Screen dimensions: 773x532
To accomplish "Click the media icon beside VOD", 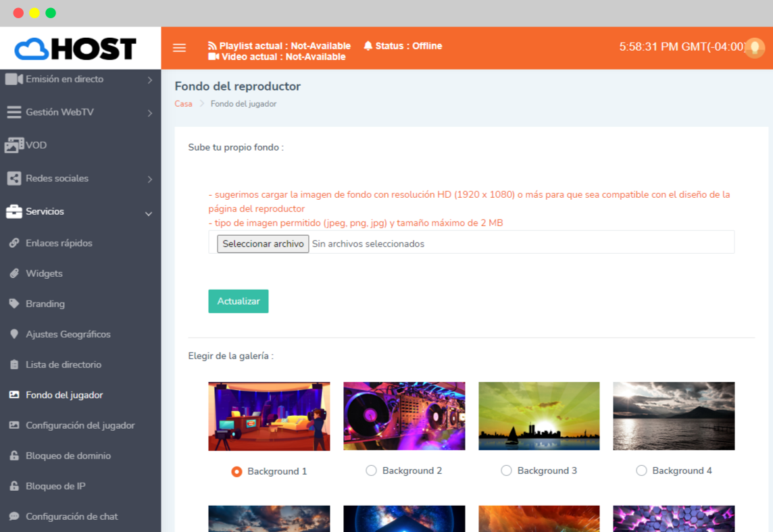I will pyautogui.click(x=14, y=145).
